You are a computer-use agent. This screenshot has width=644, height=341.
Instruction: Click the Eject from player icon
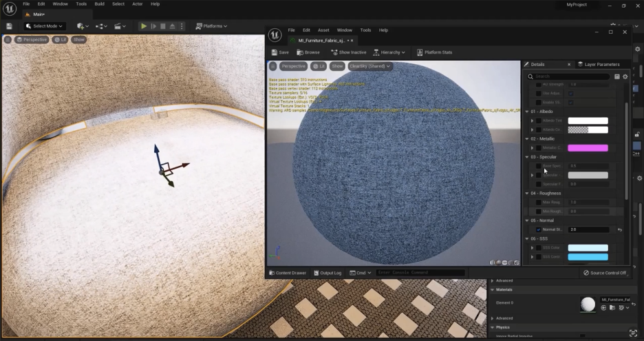[173, 26]
